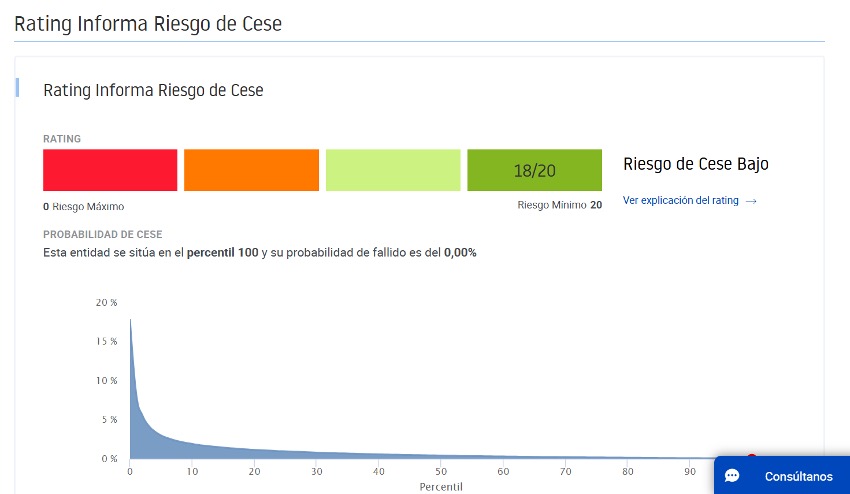Click the red percentile marker dot on chart
Viewport: 850px width, 494px height.
(751, 457)
